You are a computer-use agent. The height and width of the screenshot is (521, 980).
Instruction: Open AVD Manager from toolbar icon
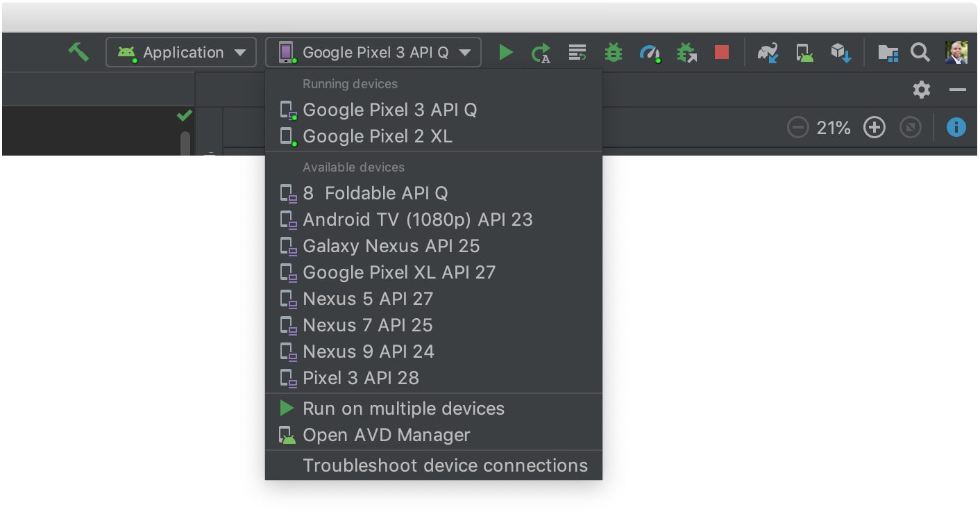click(804, 53)
